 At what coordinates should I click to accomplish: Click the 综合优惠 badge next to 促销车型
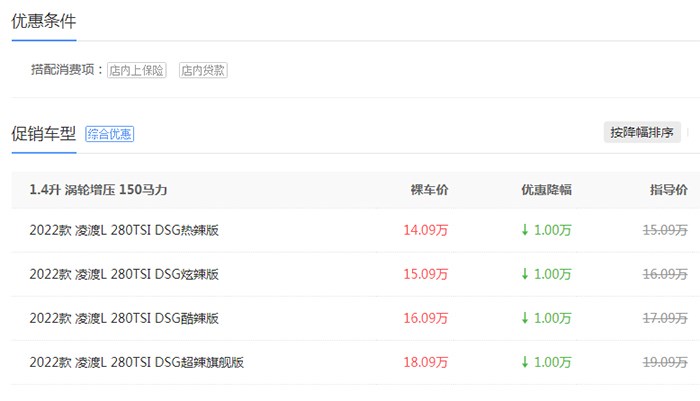109,134
